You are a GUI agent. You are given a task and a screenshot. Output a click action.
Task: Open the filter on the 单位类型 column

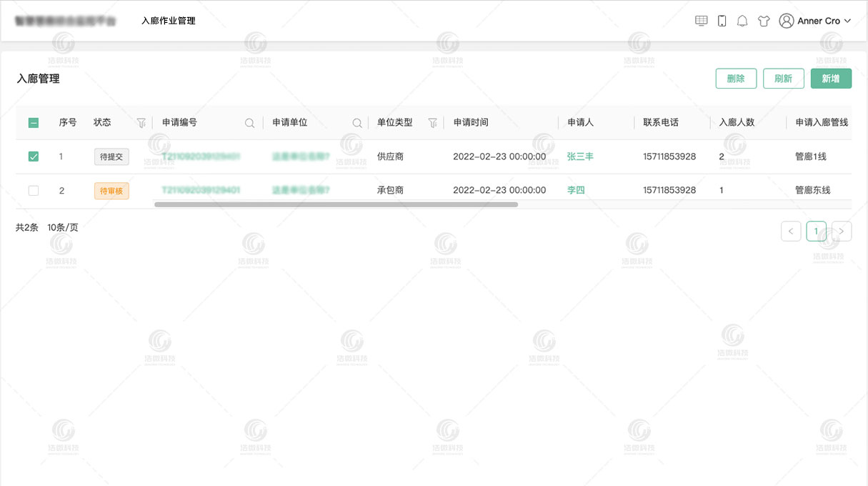point(433,123)
